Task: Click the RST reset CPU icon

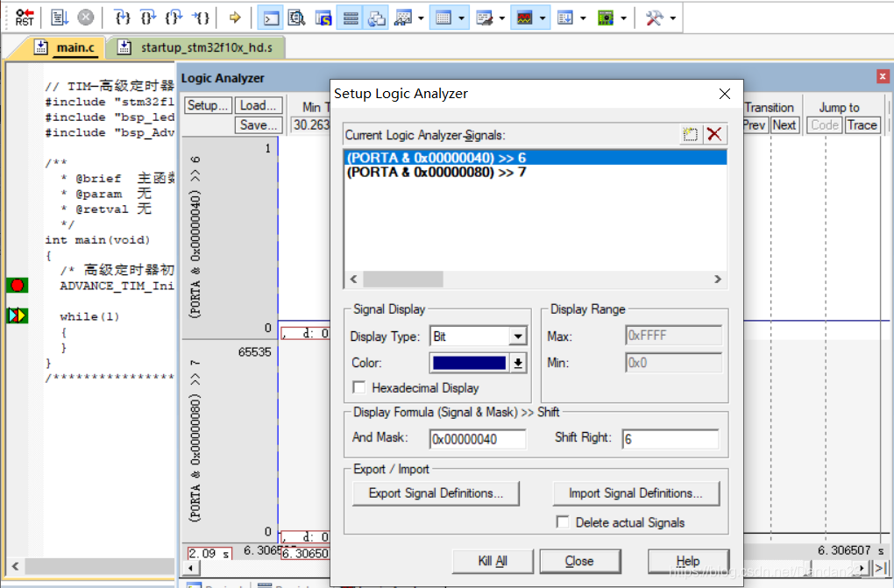Action: (25, 18)
